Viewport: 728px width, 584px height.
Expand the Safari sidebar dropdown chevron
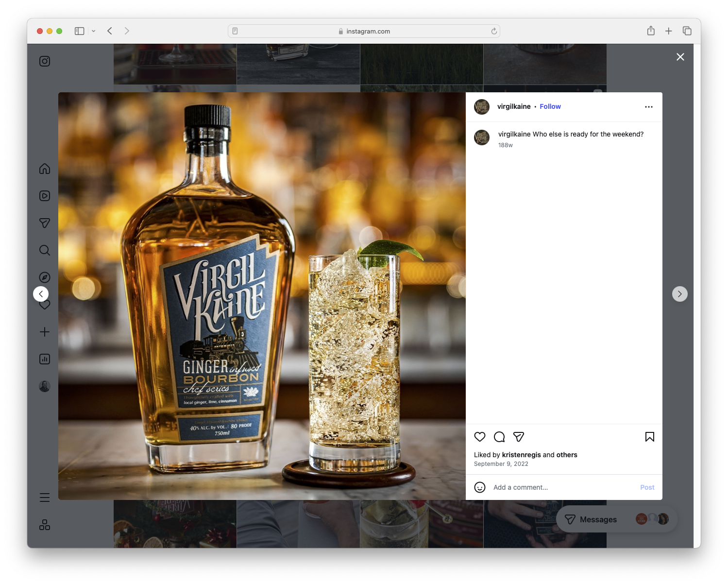tap(94, 31)
